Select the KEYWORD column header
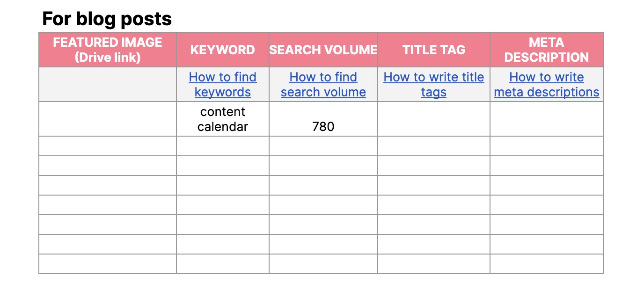Screen dimensions: 644x291 pos(222,50)
